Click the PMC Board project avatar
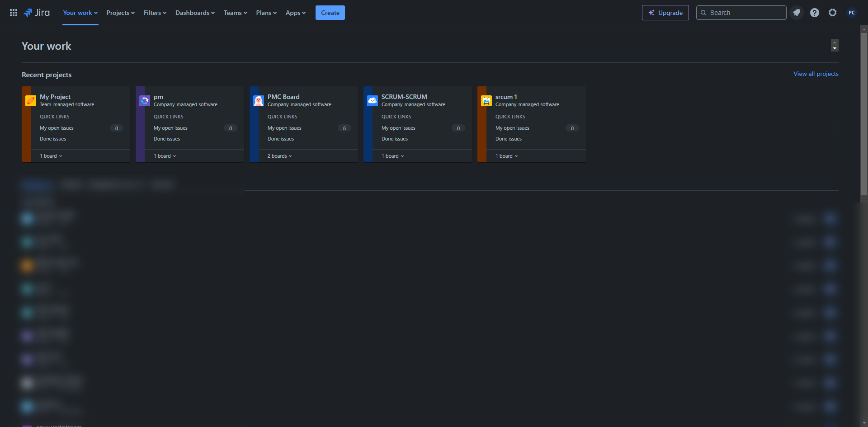 259,101
